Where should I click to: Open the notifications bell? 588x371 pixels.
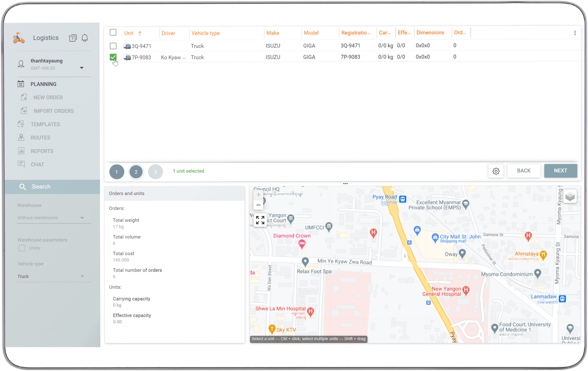(84, 38)
